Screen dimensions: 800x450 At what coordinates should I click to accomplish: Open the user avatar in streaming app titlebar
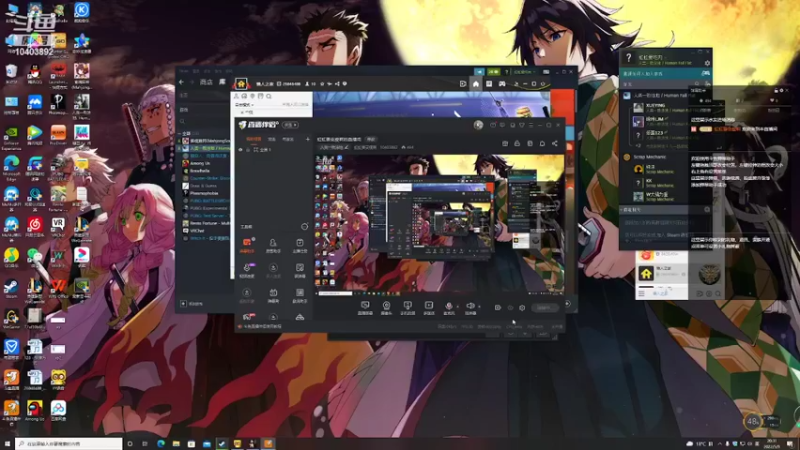click(478, 125)
